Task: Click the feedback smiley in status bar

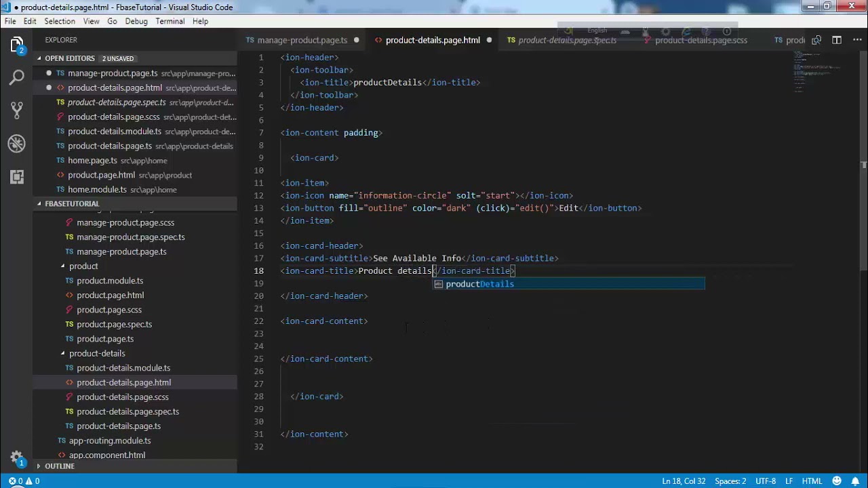Action: coord(838,481)
